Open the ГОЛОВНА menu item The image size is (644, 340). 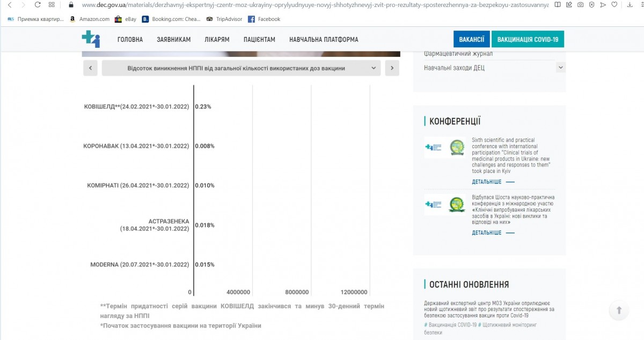point(130,40)
